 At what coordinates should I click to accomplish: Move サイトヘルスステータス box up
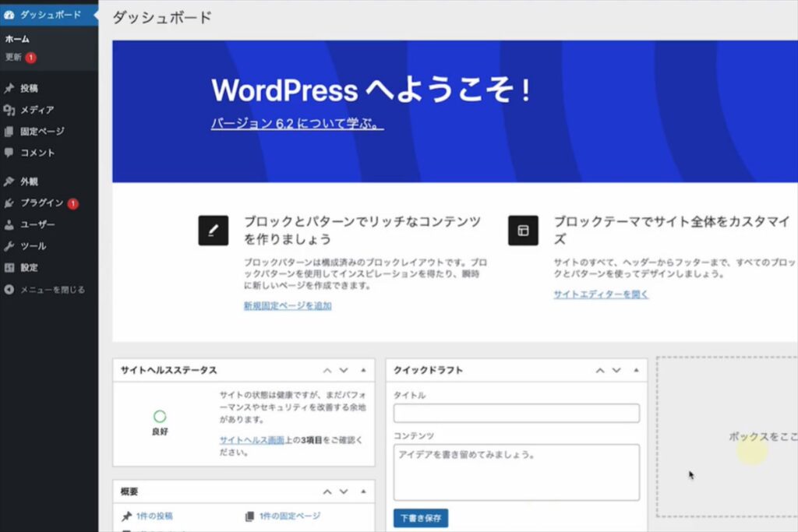click(x=327, y=371)
